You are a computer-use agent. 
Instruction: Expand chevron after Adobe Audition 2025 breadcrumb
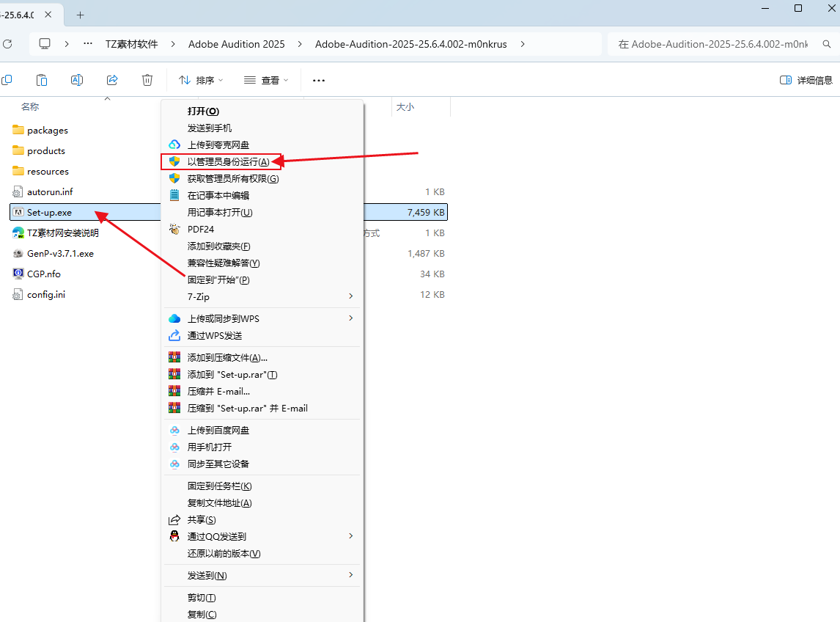[x=300, y=44]
